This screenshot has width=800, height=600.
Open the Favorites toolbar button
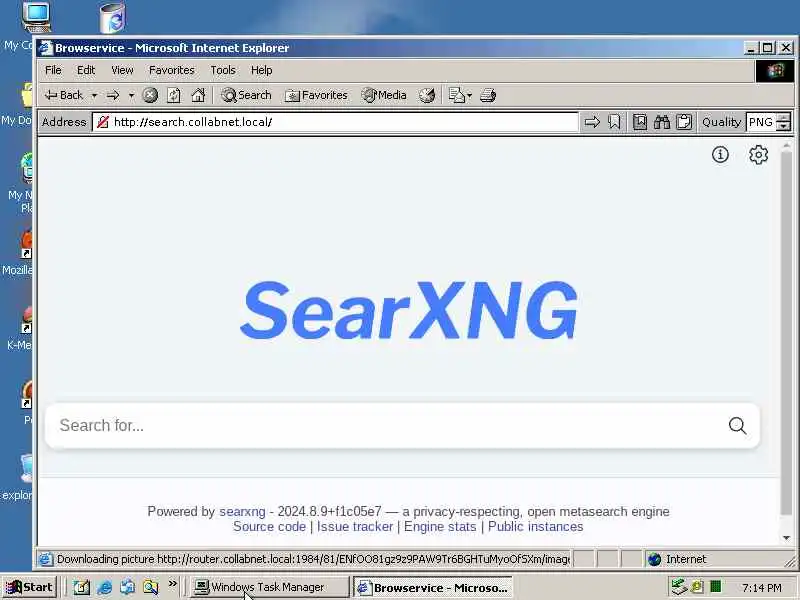[x=316, y=95]
